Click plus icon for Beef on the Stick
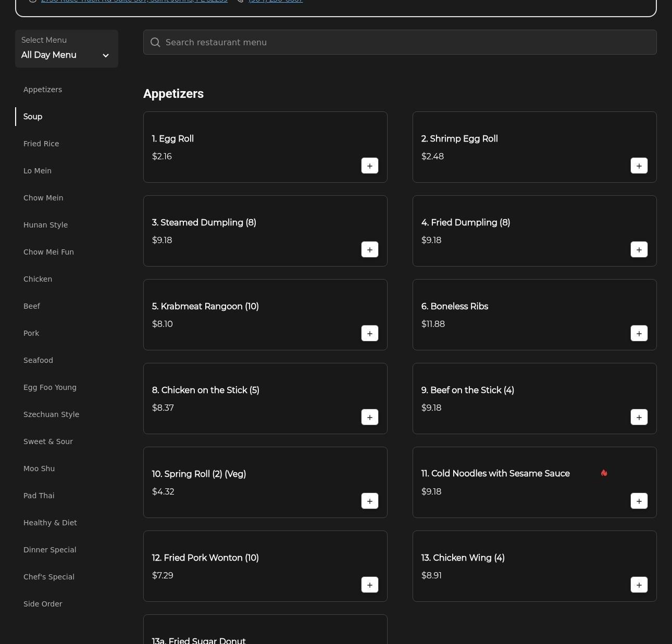 639,417
